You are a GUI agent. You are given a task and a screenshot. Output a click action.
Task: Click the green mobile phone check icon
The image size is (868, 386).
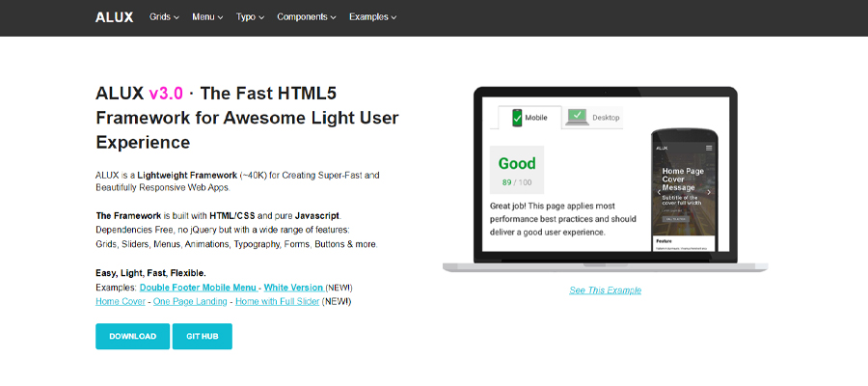click(517, 118)
